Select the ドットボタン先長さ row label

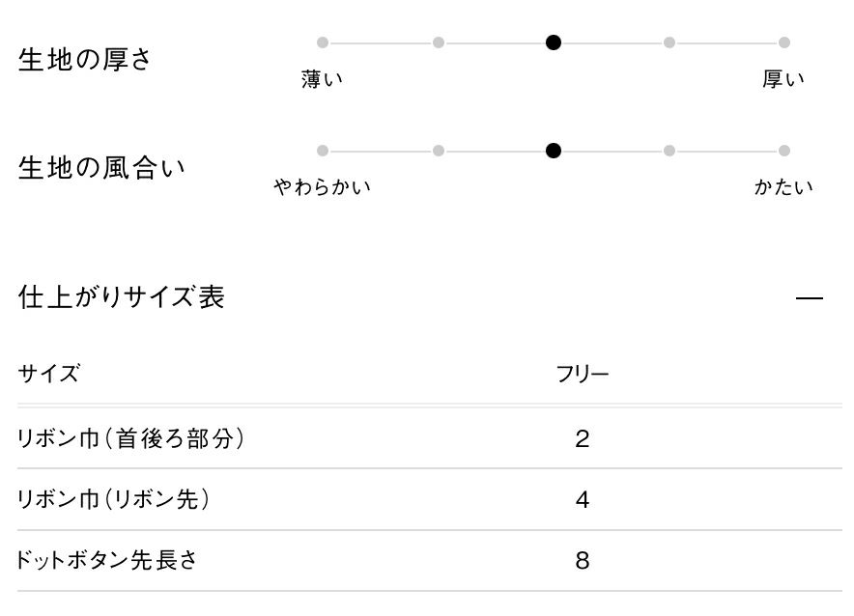pyautogui.click(x=107, y=561)
